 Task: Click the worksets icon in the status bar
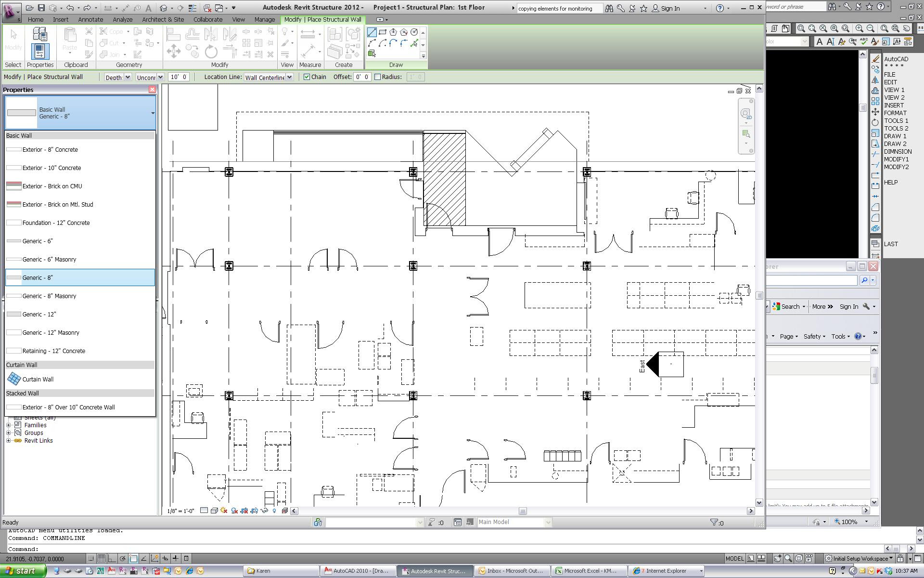pyautogui.click(x=318, y=522)
